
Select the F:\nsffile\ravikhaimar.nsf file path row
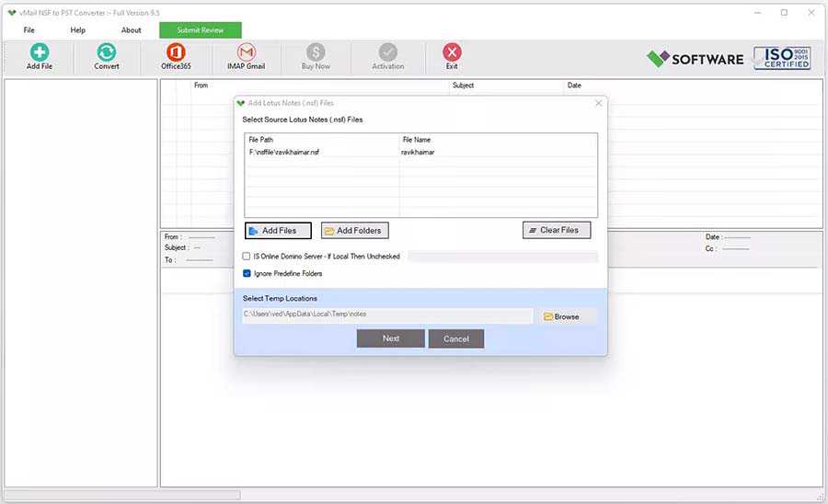284,152
